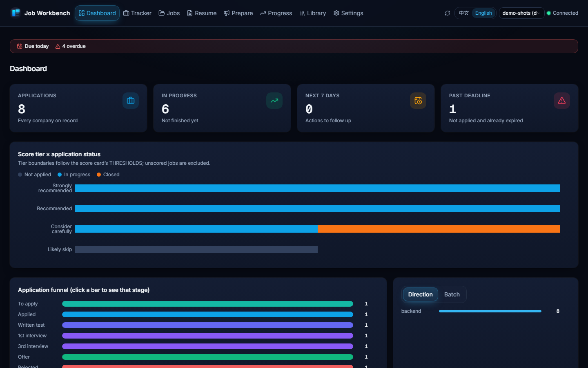Open the Dashboard tab

97,13
